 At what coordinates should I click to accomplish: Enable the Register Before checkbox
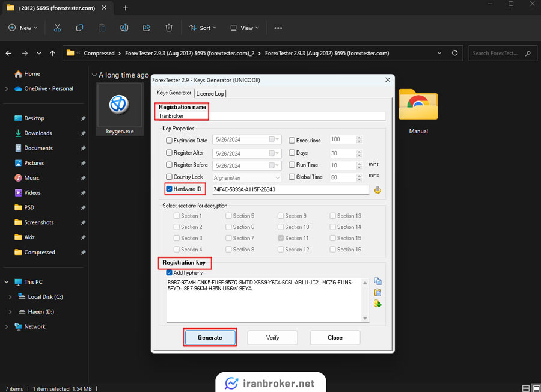pos(169,165)
